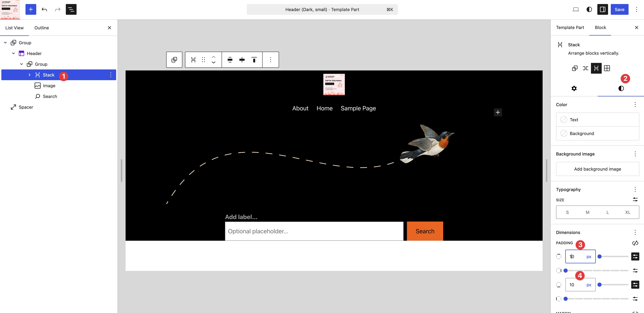The image size is (644, 313).
Task: Expand the Stack item in List View
Action: coord(30,75)
